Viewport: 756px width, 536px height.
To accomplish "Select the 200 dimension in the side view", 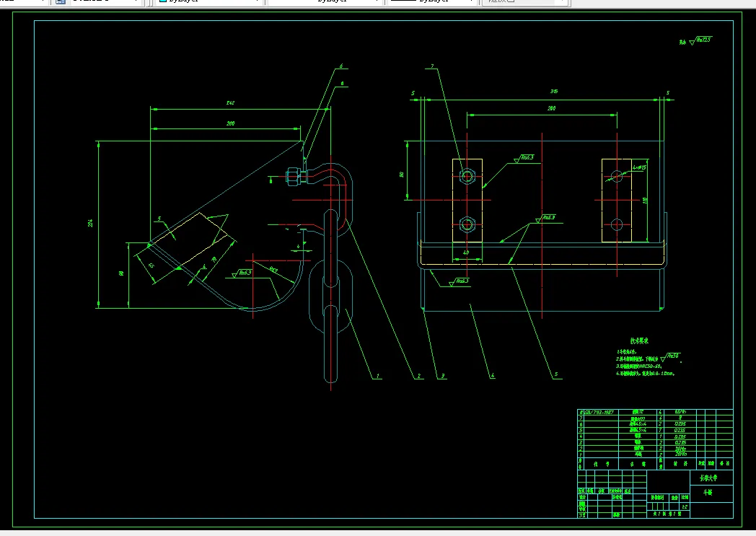I will pos(230,123).
